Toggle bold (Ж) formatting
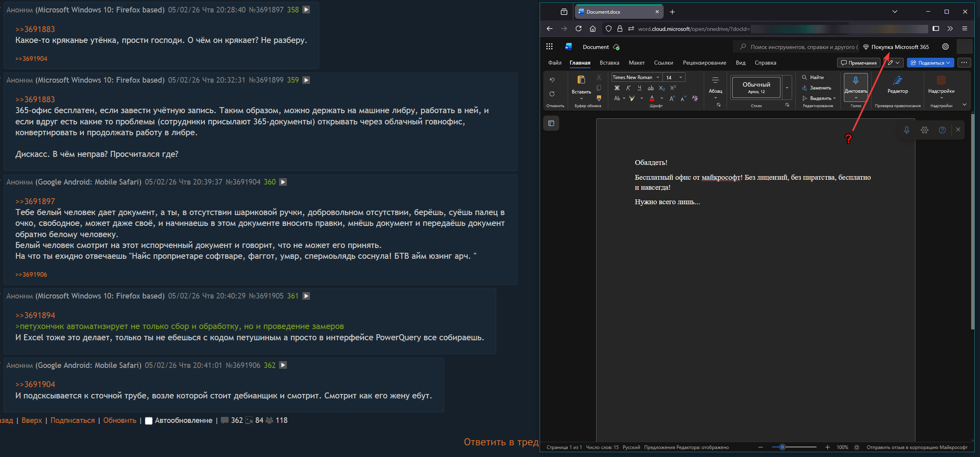 [x=617, y=88]
